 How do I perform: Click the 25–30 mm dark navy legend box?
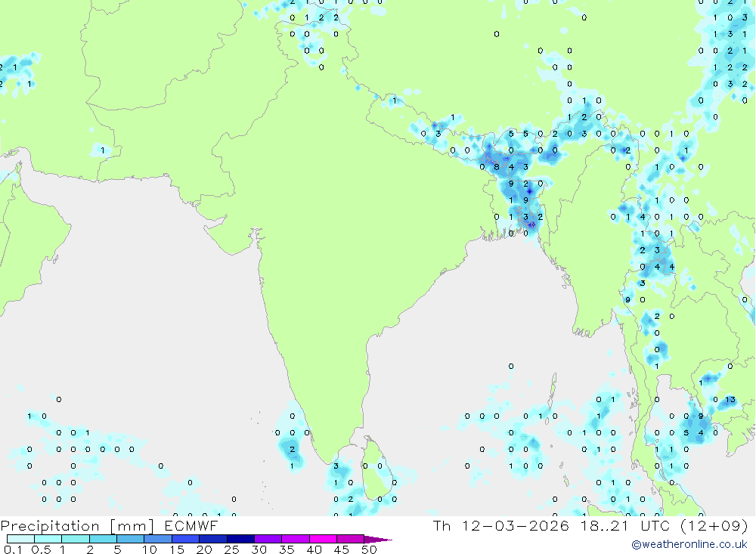(240, 539)
